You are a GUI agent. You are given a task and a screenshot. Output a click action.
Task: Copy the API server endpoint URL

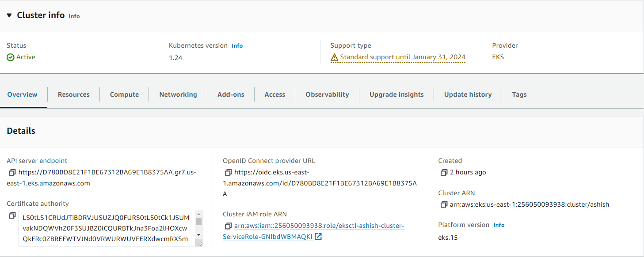(x=12, y=172)
